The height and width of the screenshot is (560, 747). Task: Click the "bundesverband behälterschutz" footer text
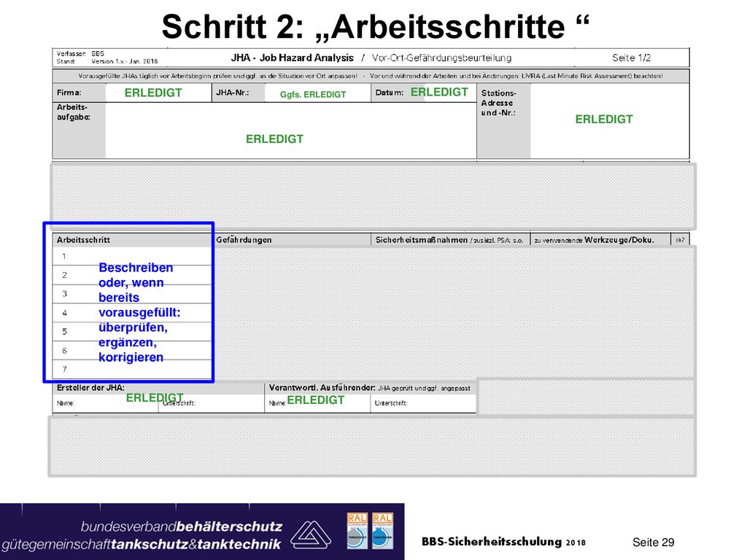(182, 526)
